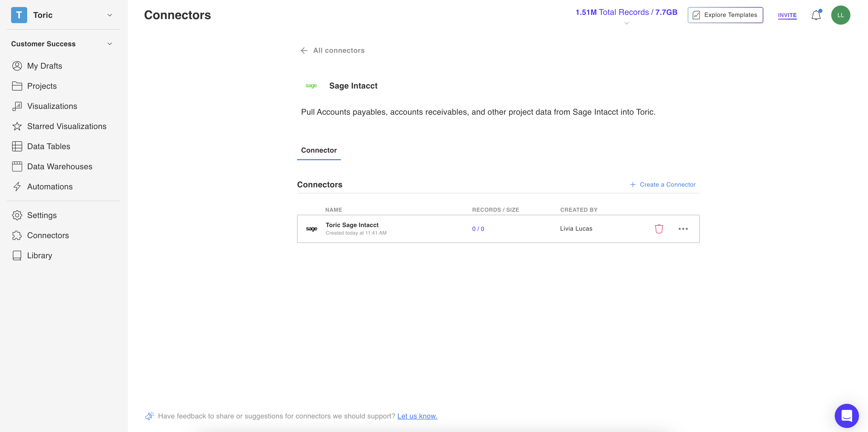
Task: Click the Library book icon
Action: 17,256
